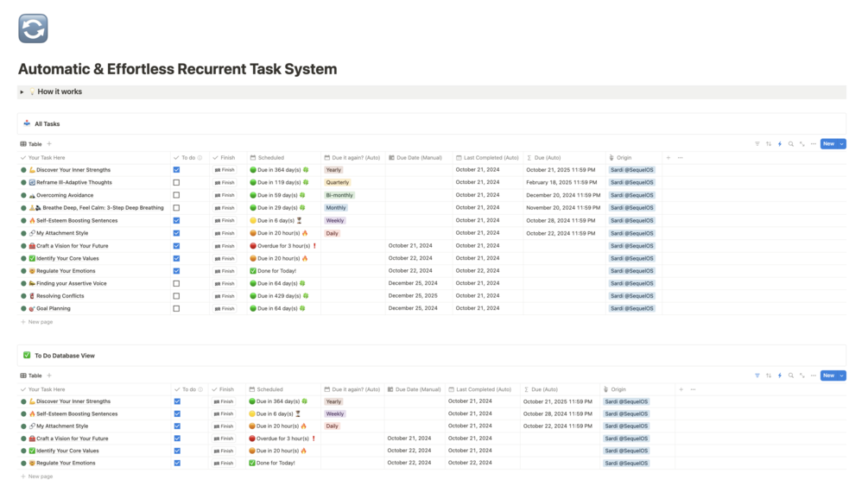
Task: Open New dropdown arrow in To Do Database View
Action: [x=841, y=376]
